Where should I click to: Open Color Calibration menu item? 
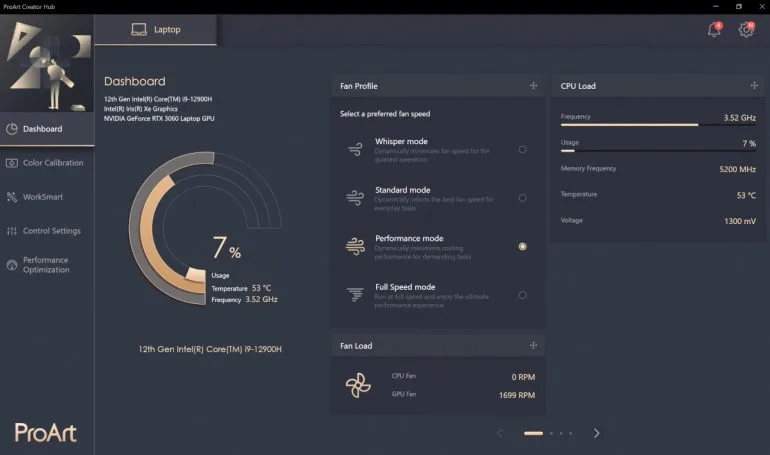point(47,163)
